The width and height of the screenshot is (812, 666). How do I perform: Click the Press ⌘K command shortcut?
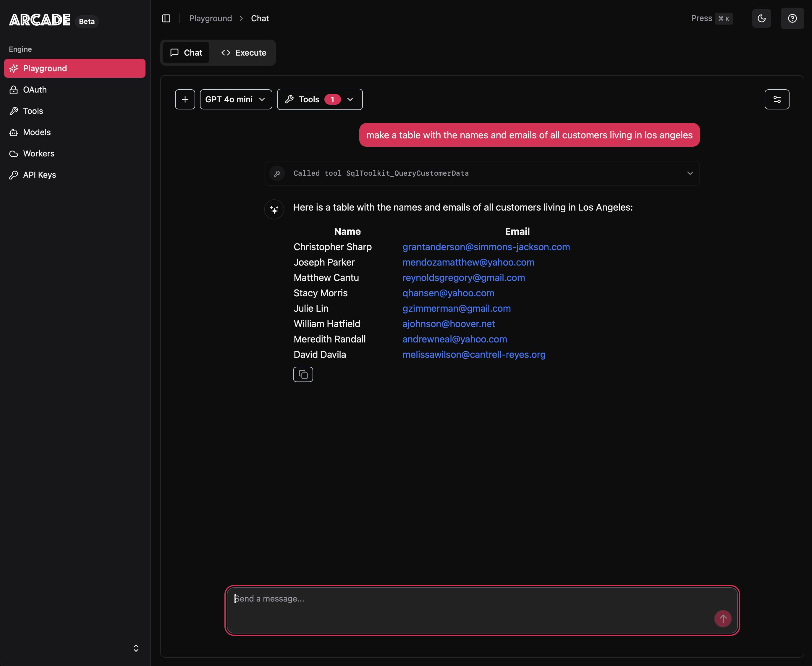coord(712,18)
